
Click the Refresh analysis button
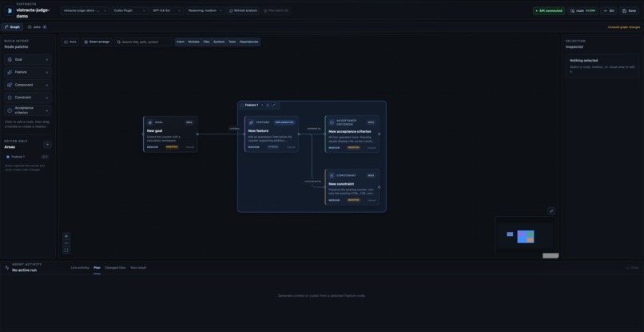[243, 10]
